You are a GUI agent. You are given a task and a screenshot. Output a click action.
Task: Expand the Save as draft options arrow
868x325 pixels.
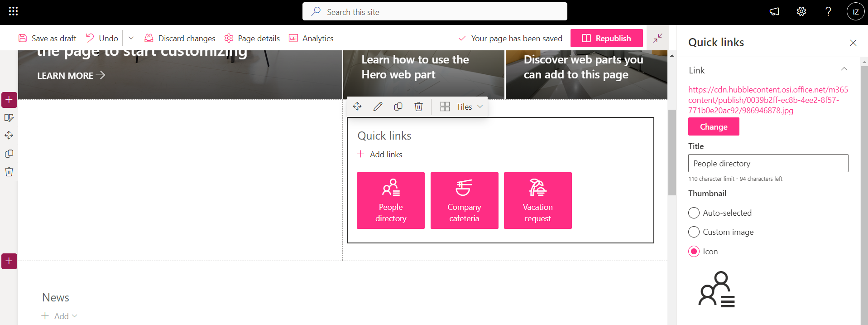pyautogui.click(x=131, y=38)
